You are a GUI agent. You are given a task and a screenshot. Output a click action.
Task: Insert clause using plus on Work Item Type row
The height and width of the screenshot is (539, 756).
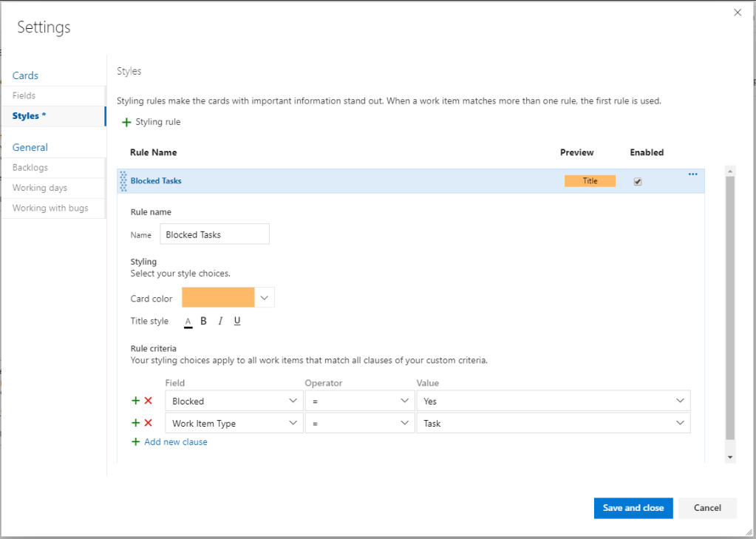135,423
